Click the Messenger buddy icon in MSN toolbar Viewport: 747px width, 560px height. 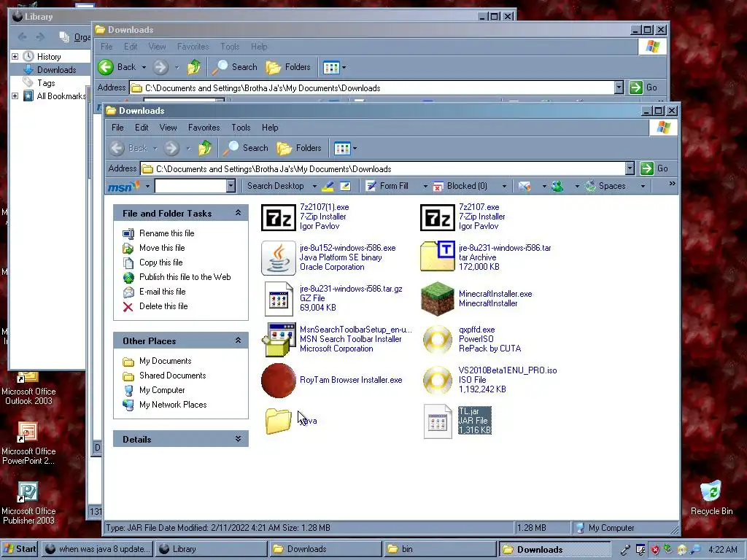pos(557,186)
